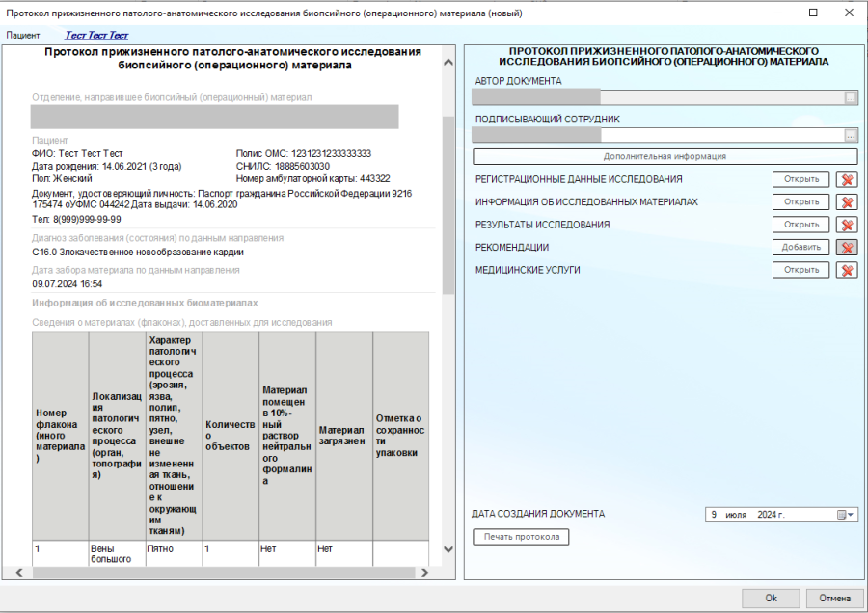Screen dimensions: 868x613
Task: Click the preview scroll-left arrow
Action: click(x=19, y=573)
